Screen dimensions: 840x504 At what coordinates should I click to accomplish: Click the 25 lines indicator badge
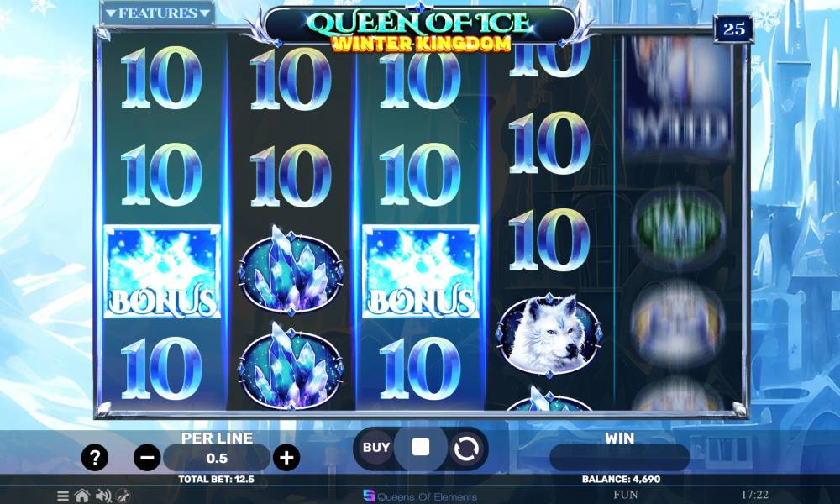(733, 29)
